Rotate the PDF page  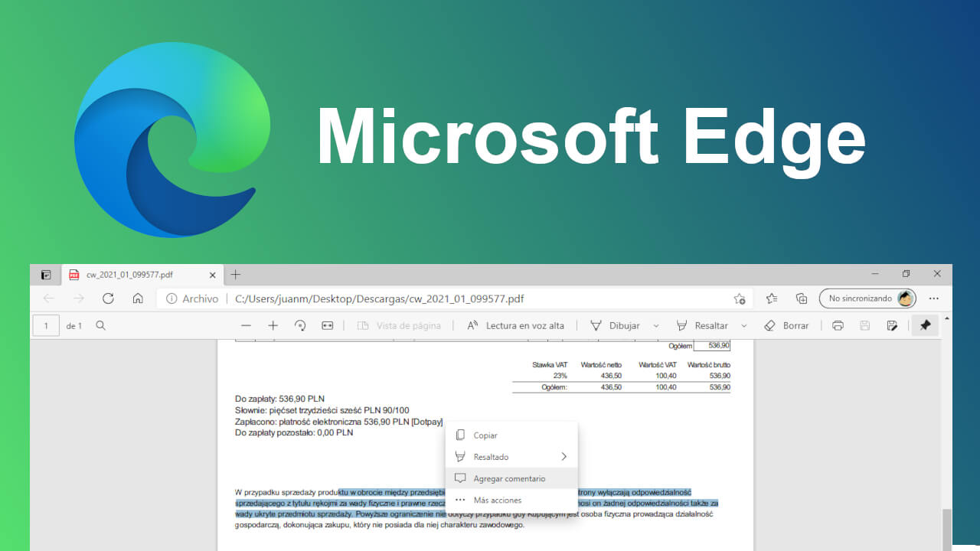pos(300,325)
